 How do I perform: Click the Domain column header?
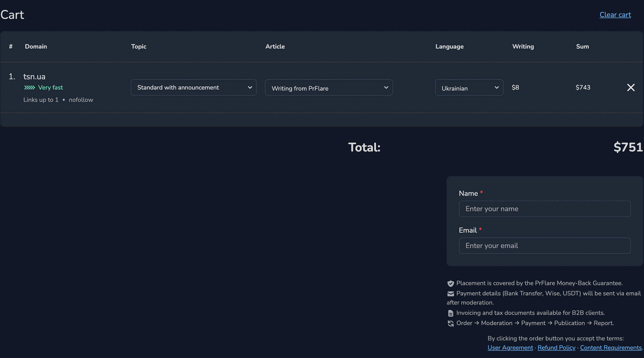point(36,46)
